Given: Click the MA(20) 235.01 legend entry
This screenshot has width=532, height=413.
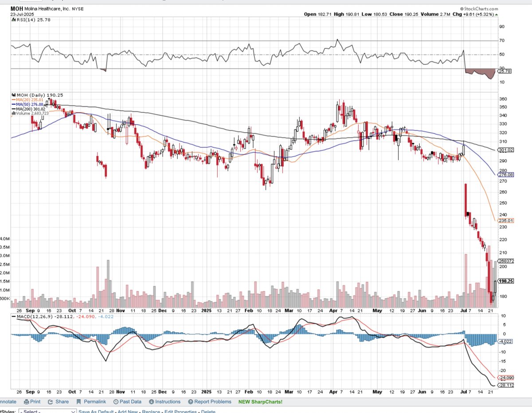Looking at the screenshot, I should point(27,100).
